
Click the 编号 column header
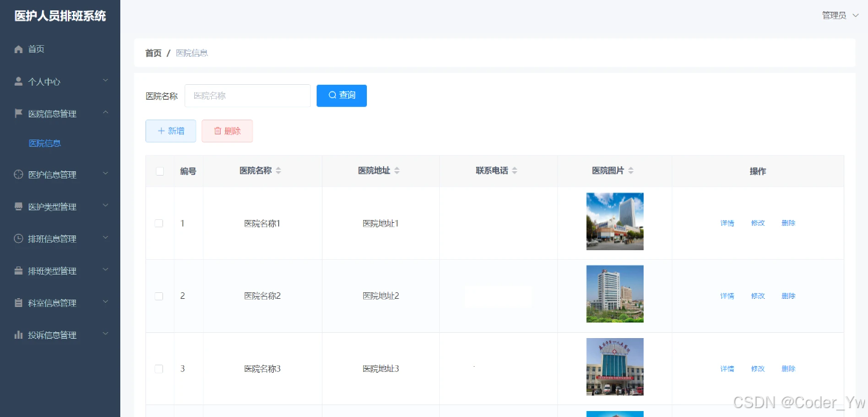coord(188,171)
